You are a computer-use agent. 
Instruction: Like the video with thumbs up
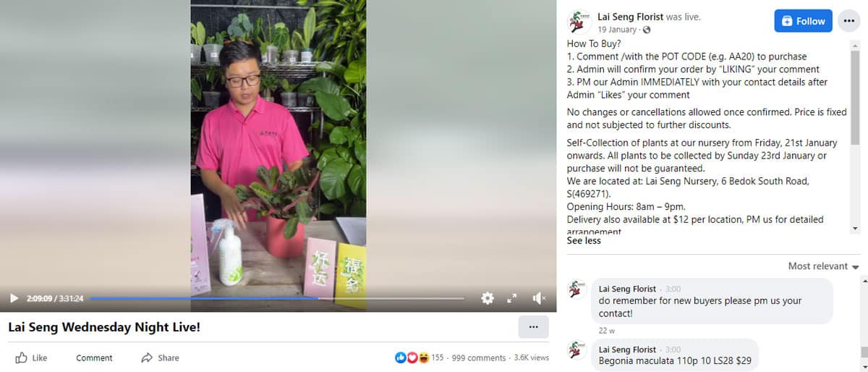[31, 358]
